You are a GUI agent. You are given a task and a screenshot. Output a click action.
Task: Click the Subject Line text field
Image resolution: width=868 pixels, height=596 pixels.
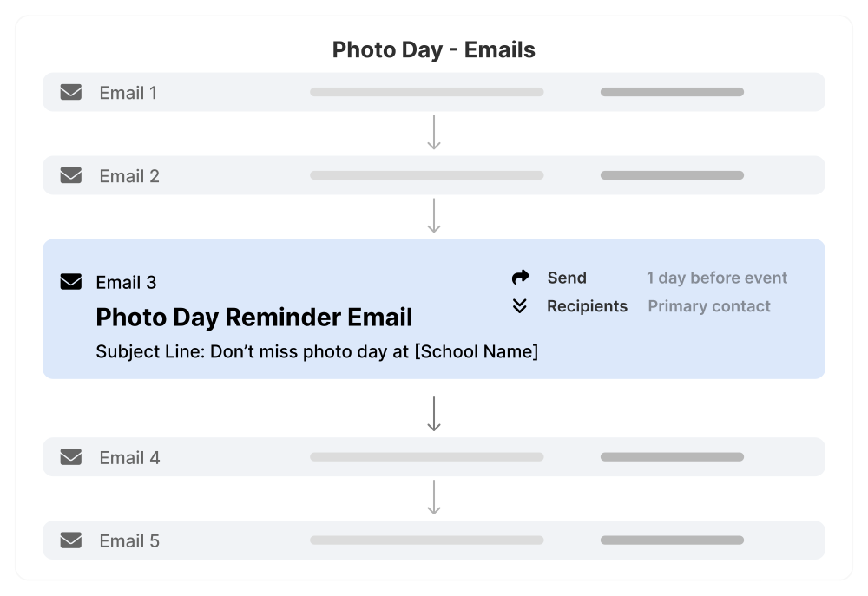(317, 351)
